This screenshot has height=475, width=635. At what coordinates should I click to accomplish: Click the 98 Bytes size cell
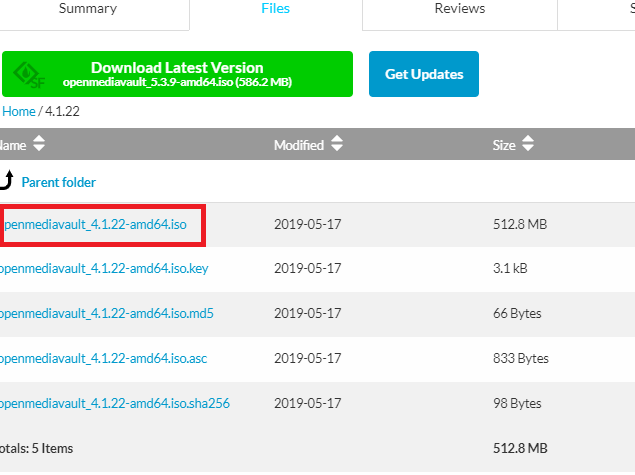coord(517,403)
